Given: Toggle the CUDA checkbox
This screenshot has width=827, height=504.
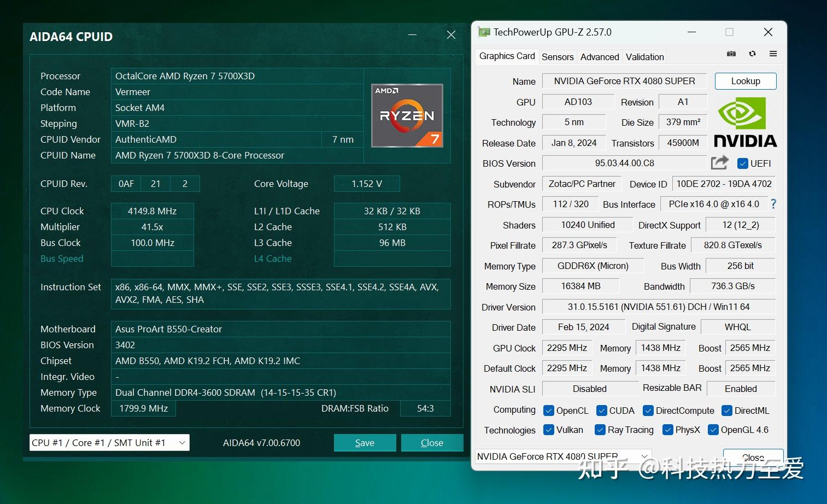Looking at the screenshot, I should tap(602, 411).
